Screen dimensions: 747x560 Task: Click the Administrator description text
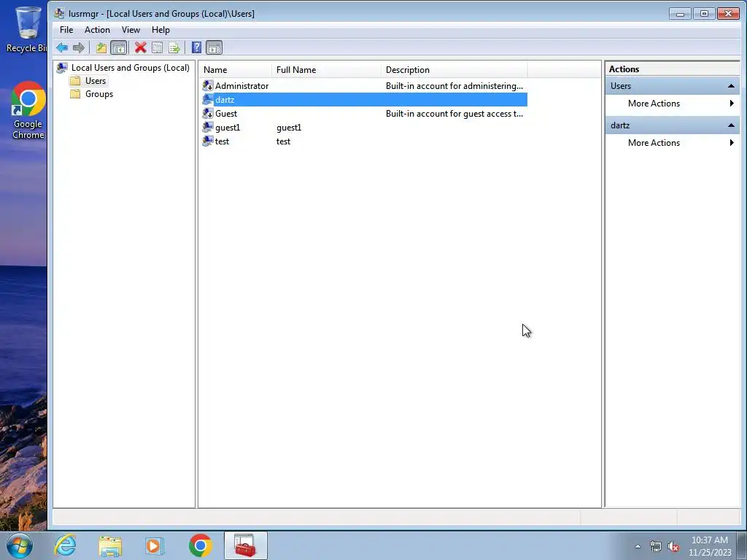454,86
